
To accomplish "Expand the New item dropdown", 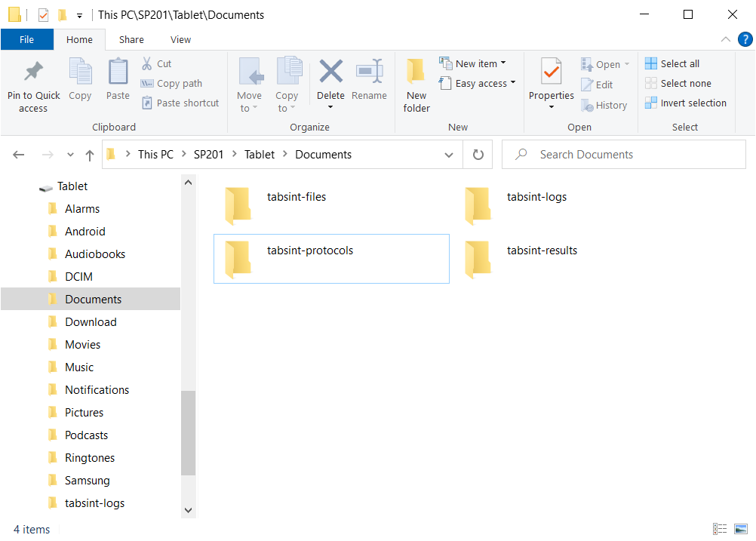I will (x=473, y=63).
